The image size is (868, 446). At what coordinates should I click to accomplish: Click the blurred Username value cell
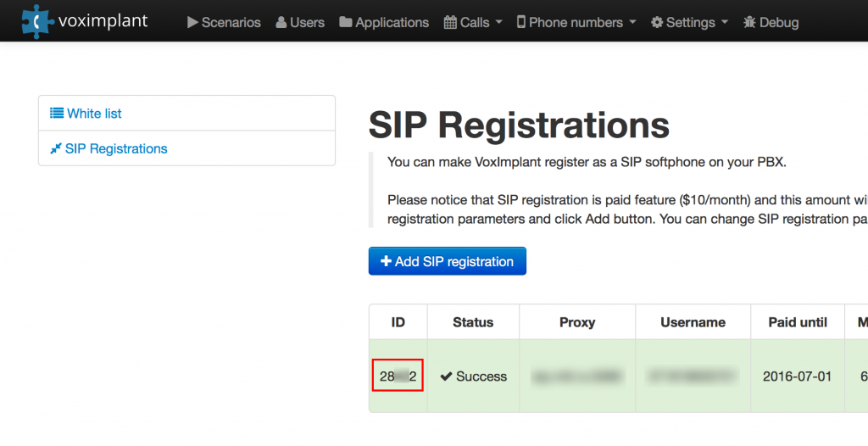693,376
